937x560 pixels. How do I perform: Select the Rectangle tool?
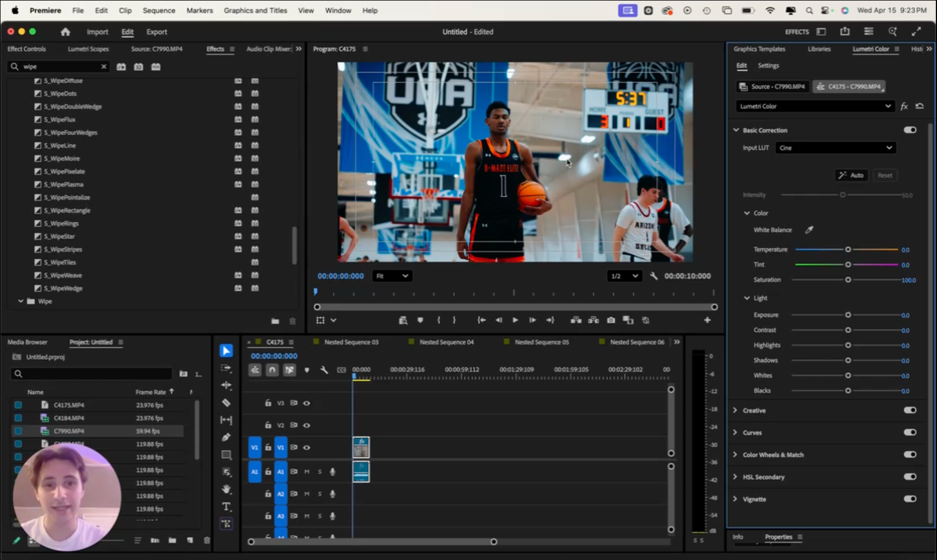tap(226, 455)
